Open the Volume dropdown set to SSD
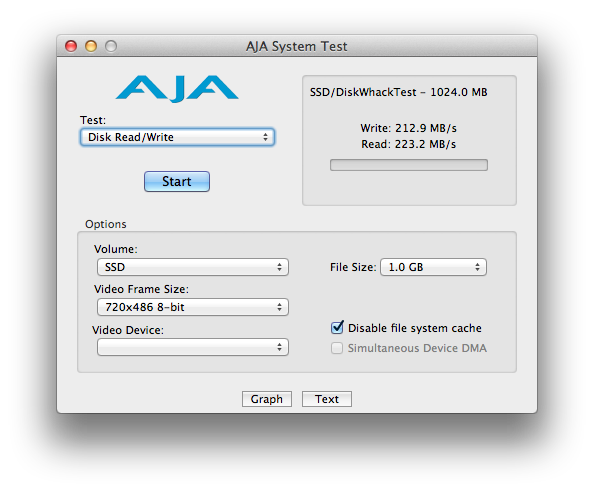 pos(193,267)
